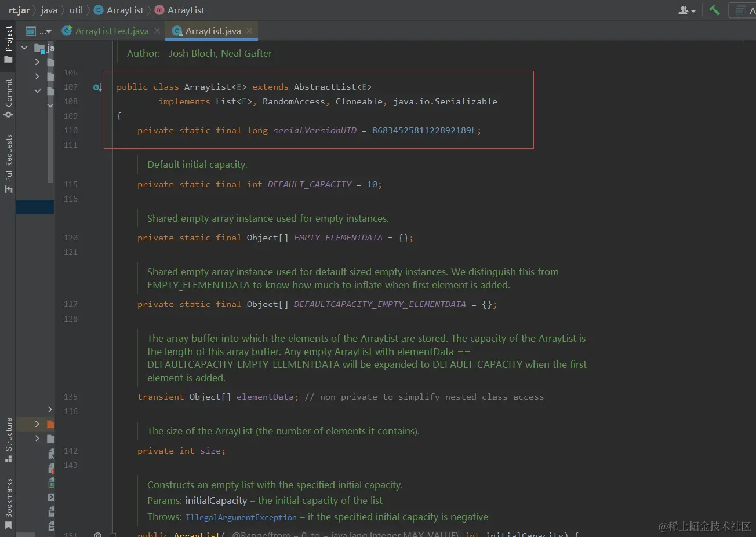Open the run configuration selector

pos(743,10)
